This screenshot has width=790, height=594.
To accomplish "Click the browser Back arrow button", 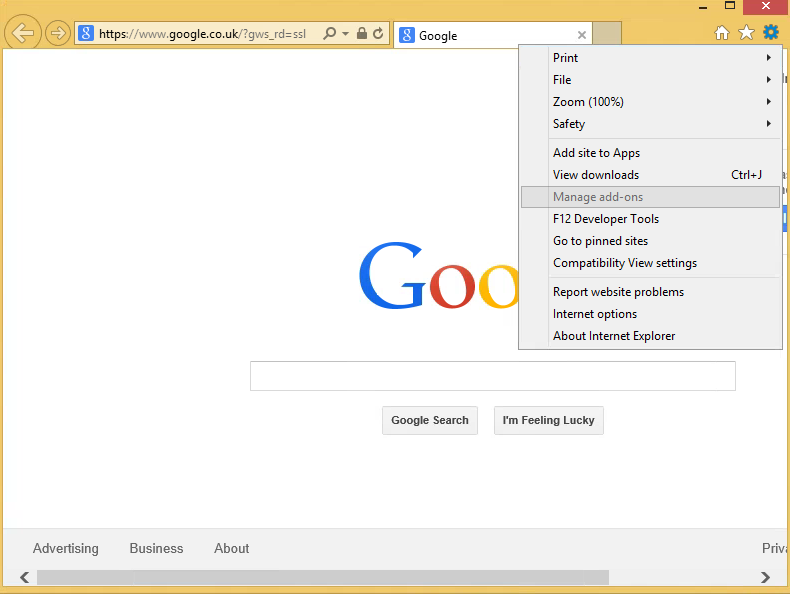I will (23, 34).
